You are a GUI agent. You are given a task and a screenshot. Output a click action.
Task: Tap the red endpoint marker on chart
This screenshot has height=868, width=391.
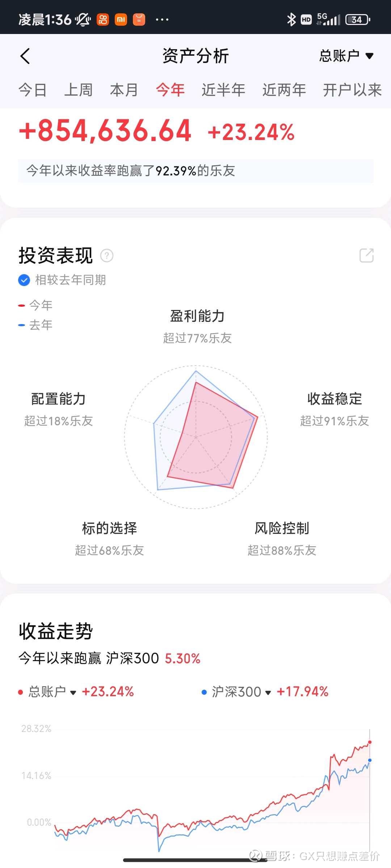click(x=370, y=742)
